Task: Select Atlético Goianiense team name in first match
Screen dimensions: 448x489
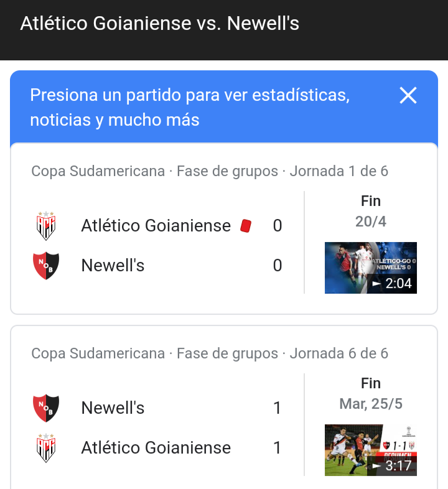Action: point(156,225)
